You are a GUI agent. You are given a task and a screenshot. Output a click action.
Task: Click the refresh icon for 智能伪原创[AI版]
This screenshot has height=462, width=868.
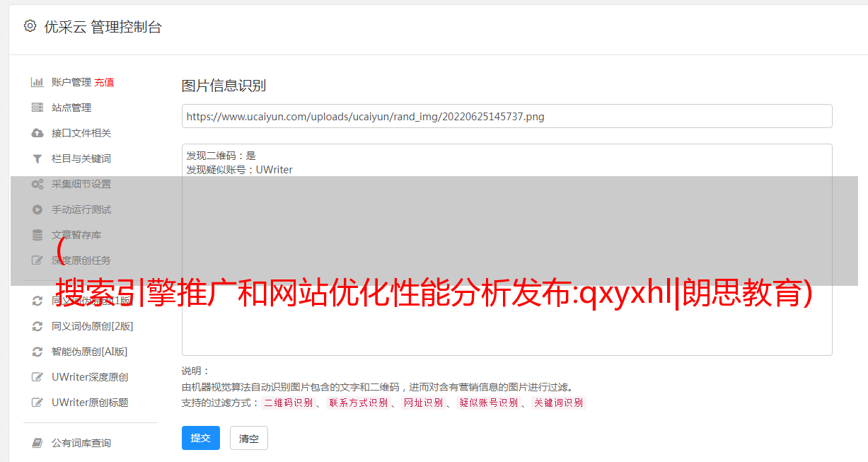pos(37,352)
